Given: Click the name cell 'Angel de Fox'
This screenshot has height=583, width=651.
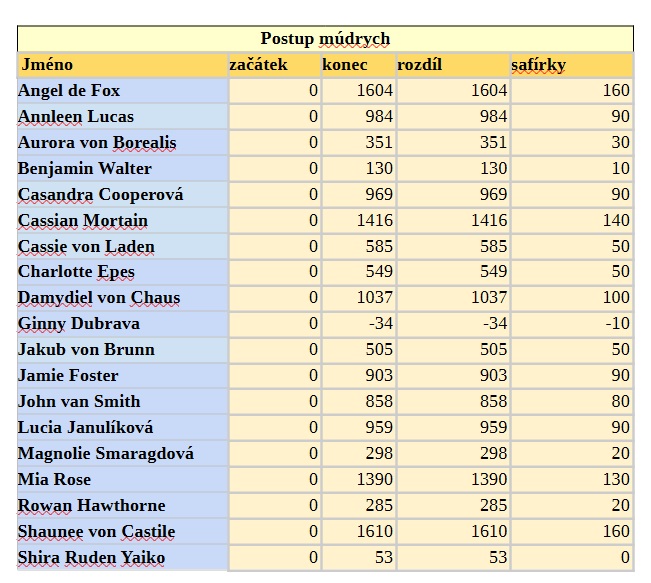Looking at the screenshot, I should (x=69, y=91).
